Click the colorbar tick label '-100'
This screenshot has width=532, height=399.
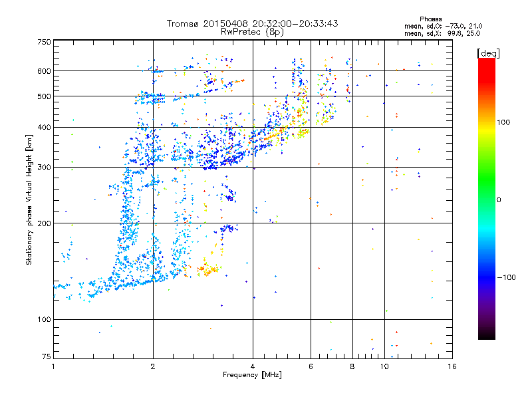(507, 277)
